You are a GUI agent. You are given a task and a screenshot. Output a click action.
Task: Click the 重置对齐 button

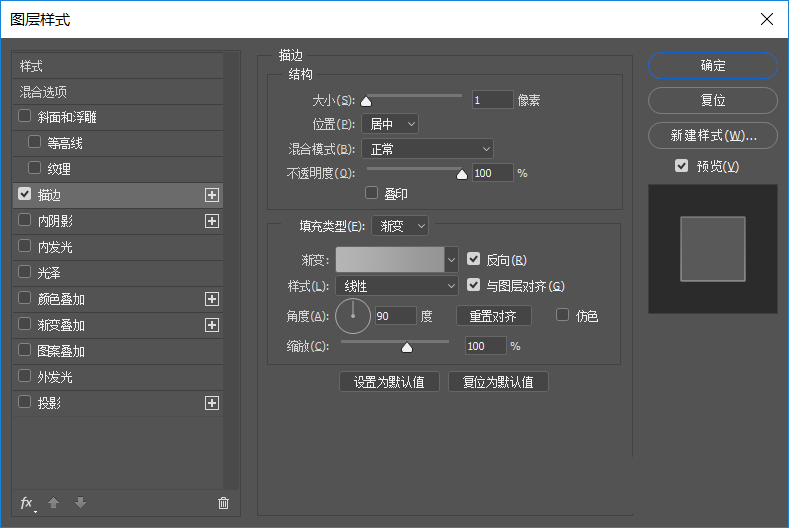pos(493,316)
